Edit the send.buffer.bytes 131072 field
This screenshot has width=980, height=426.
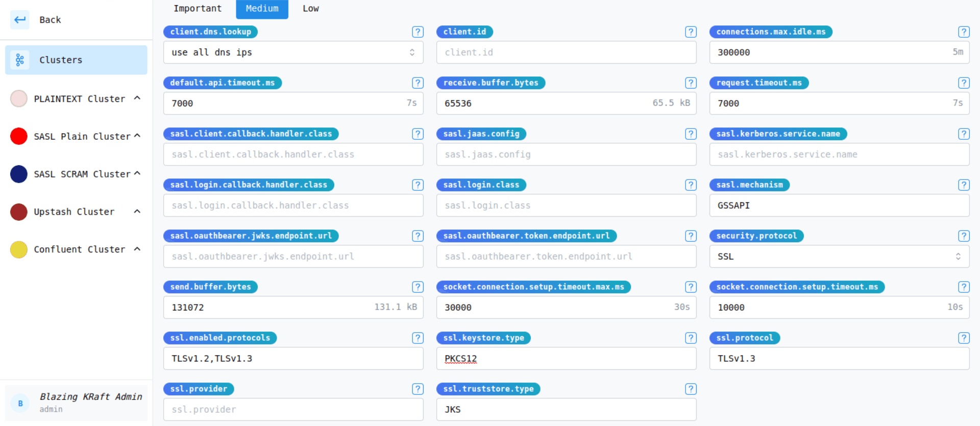click(x=293, y=307)
